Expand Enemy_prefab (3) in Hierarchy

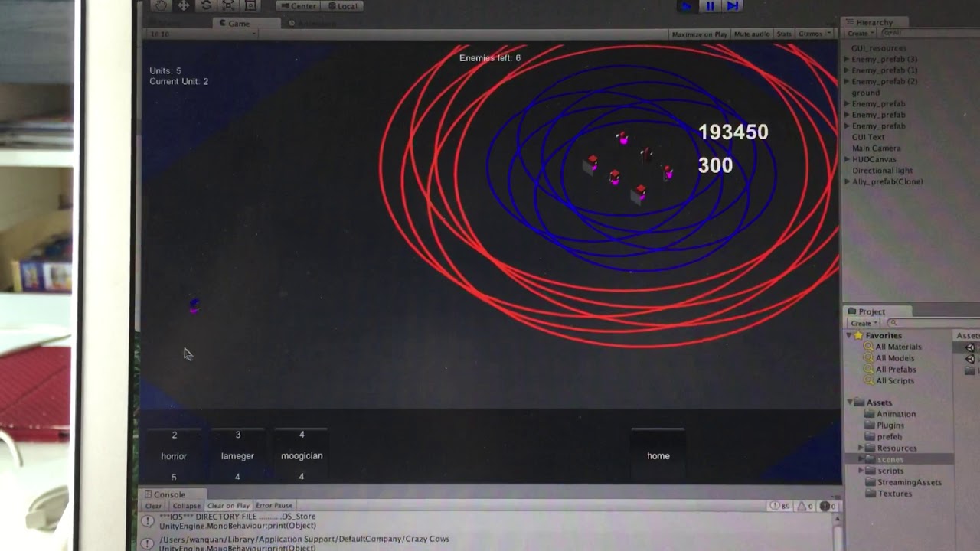point(847,59)
